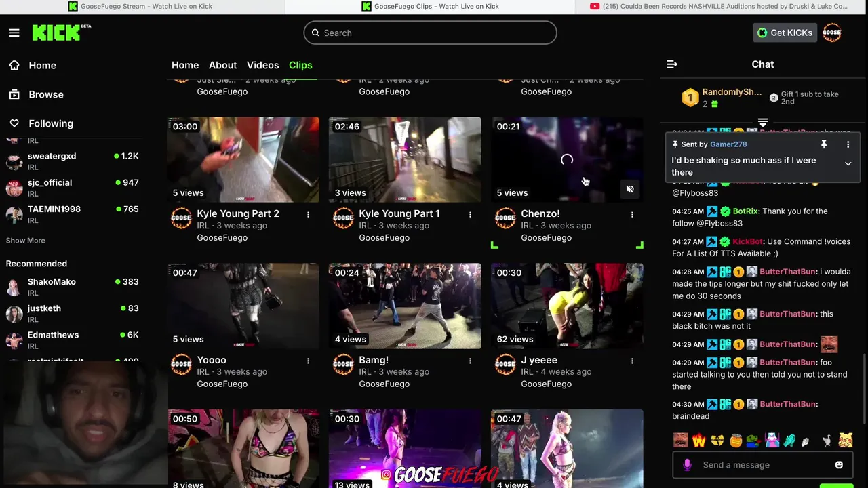
Task: Open options menu for the Bamg! clip
Action: 470,361
